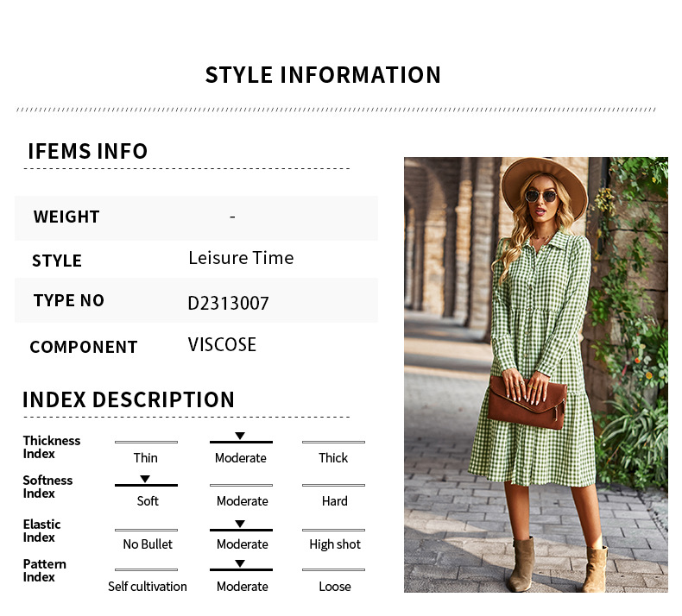Click the model dress photo
The image size is (682, 616).
point(536,374)
